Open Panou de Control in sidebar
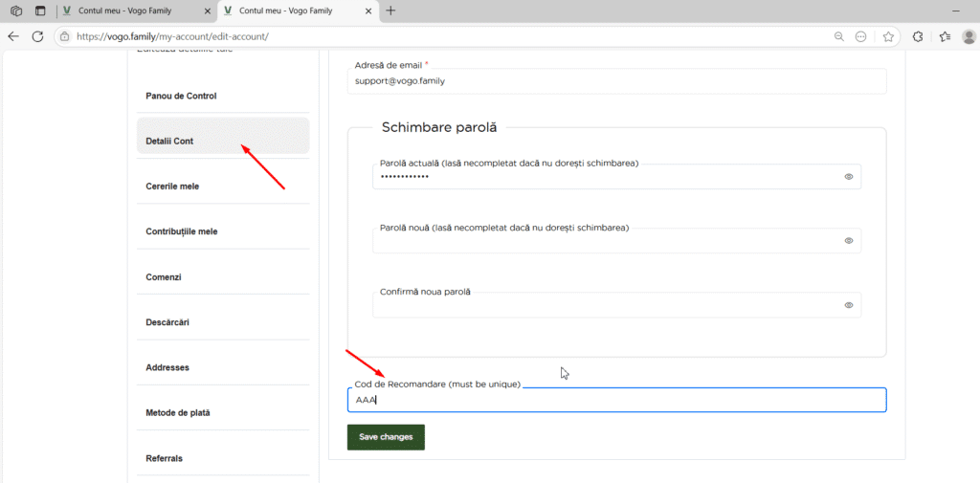This screenshot has width=980, height=483. 181,97
